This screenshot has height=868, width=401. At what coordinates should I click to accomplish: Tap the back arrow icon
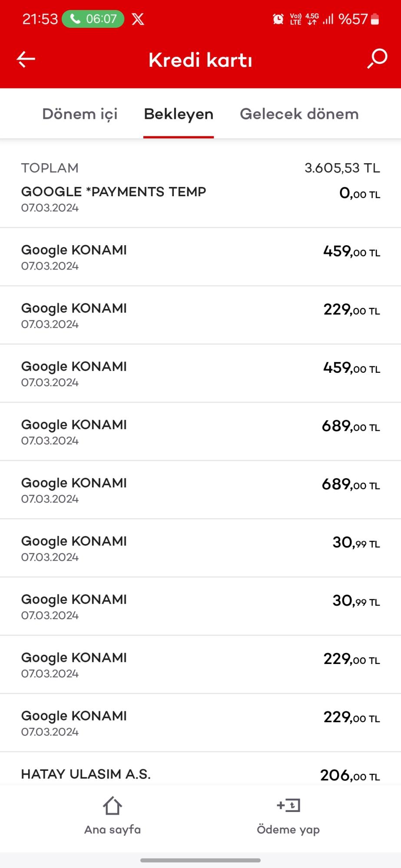coord(26,59)
